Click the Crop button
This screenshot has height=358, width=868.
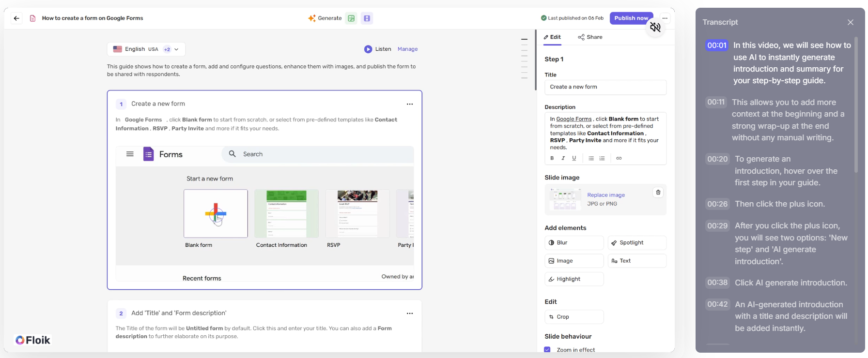tap(574, 317)
